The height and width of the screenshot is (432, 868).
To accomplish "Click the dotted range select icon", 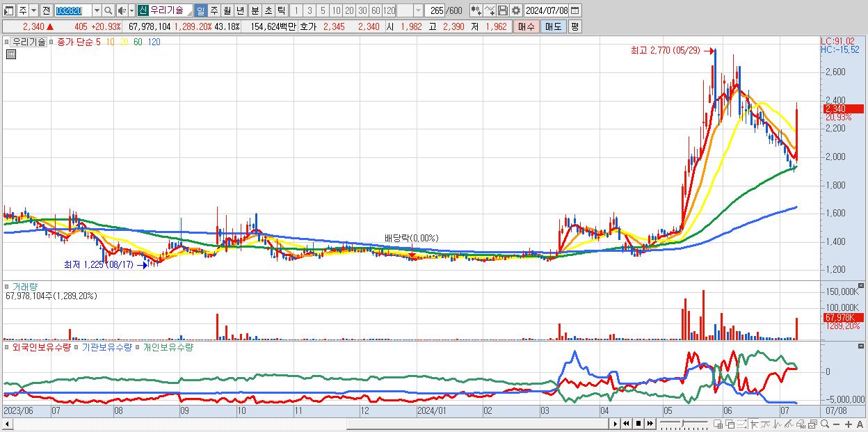I will (741, 424).
